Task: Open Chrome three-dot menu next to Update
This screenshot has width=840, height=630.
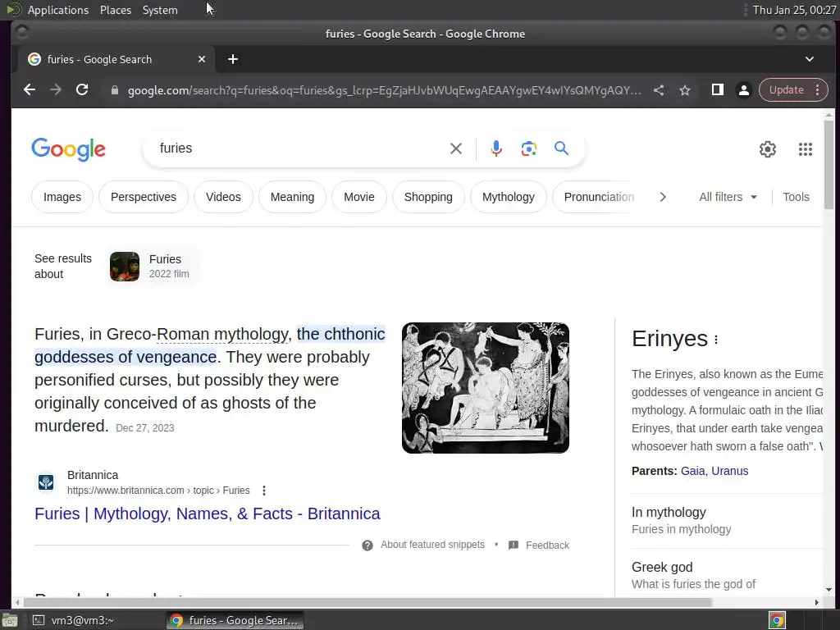Action: tap(818, 90)
